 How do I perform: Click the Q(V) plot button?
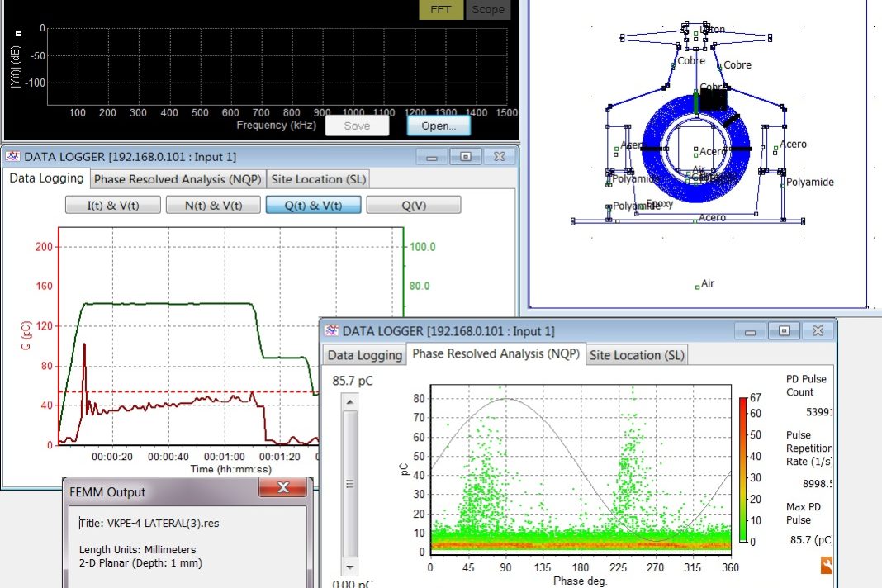click(x=413, y=205)
